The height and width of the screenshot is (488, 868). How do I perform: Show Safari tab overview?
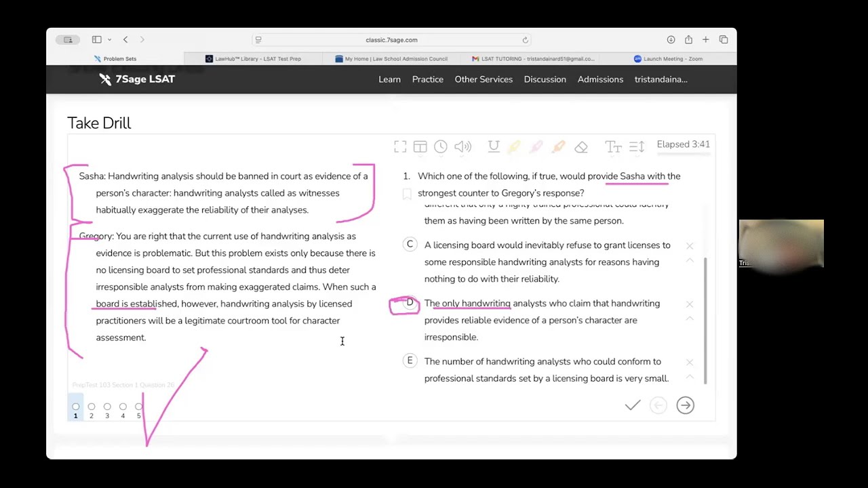pyautogui.click(x=724, y=40)
